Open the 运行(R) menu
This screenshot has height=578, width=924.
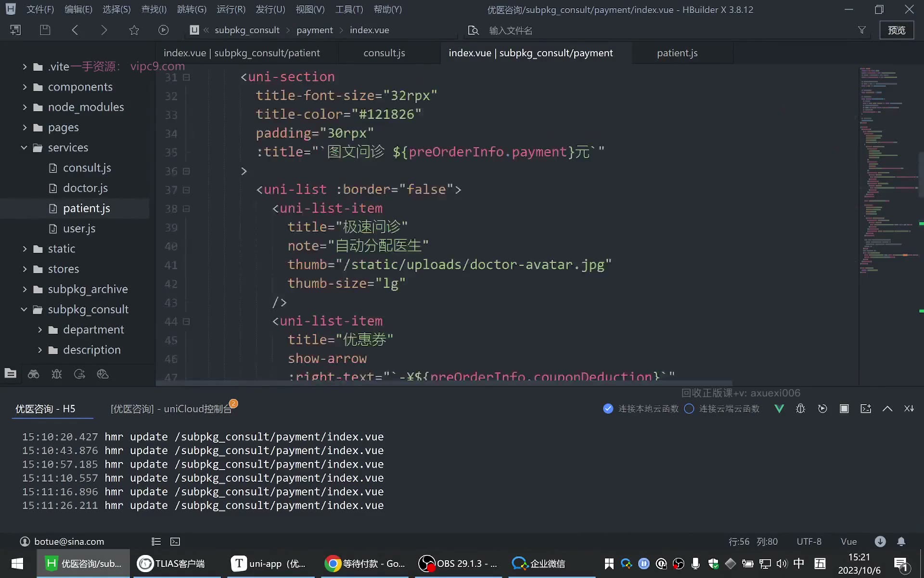231,9
